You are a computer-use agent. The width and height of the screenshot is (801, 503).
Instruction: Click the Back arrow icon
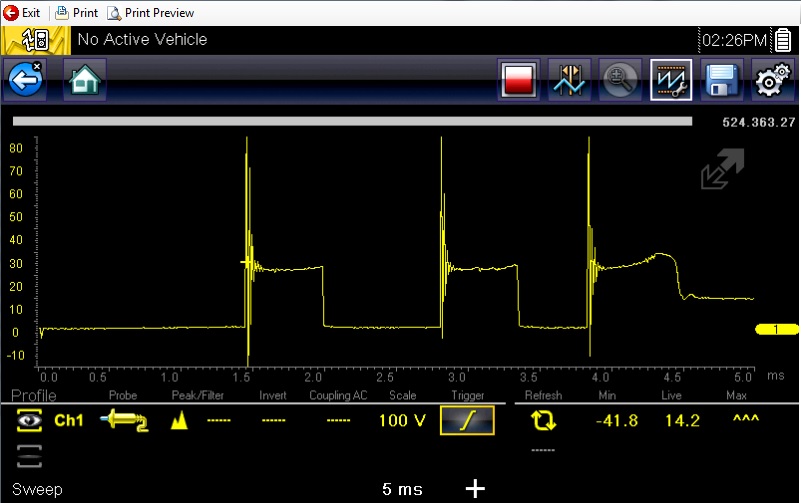tap(25, 79)
